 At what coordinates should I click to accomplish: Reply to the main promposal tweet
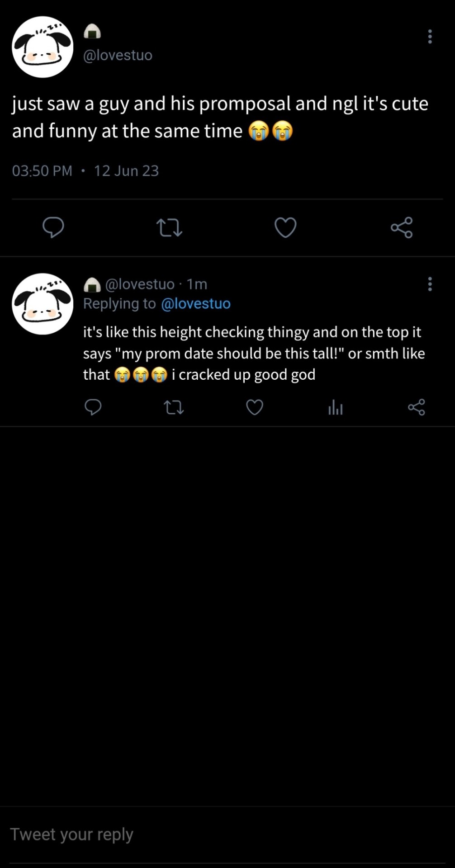53,227
